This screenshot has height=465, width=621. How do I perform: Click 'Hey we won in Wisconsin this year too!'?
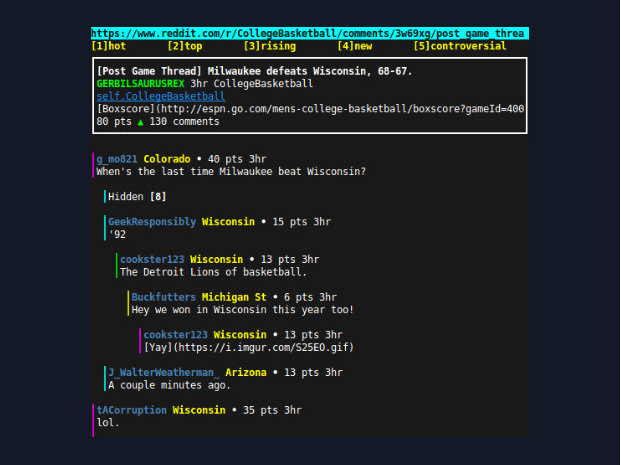coord(243,310)
